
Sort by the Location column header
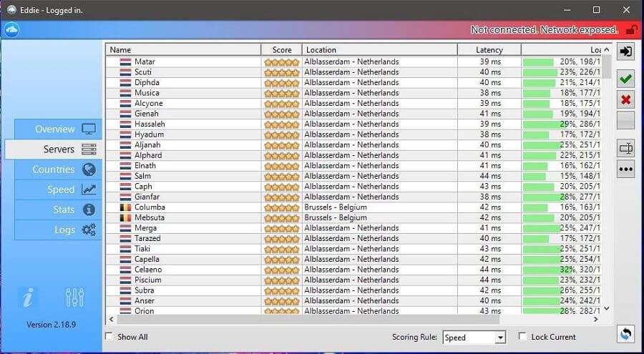pyautogui.click(x=380, y=49)
